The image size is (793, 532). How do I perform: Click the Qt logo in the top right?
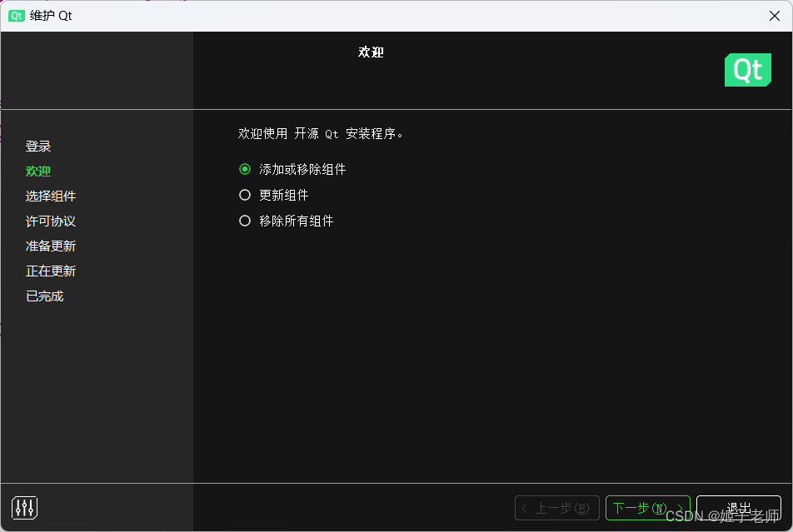(747, 70)
